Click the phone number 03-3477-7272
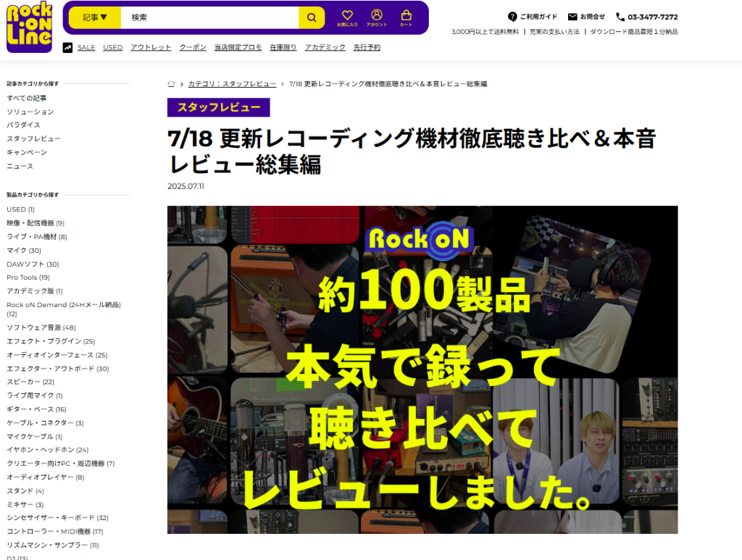This screenshot has height=560, width=742. [x=653, y=17]
